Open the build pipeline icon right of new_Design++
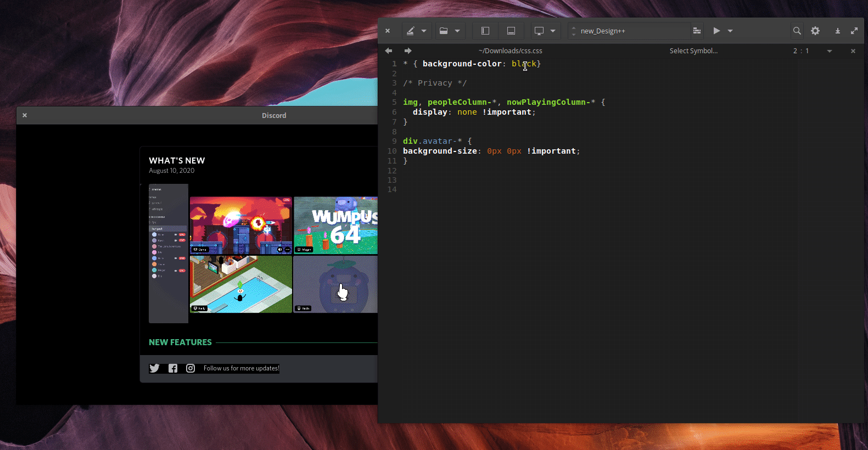868x450 pixels. point(697,31)
